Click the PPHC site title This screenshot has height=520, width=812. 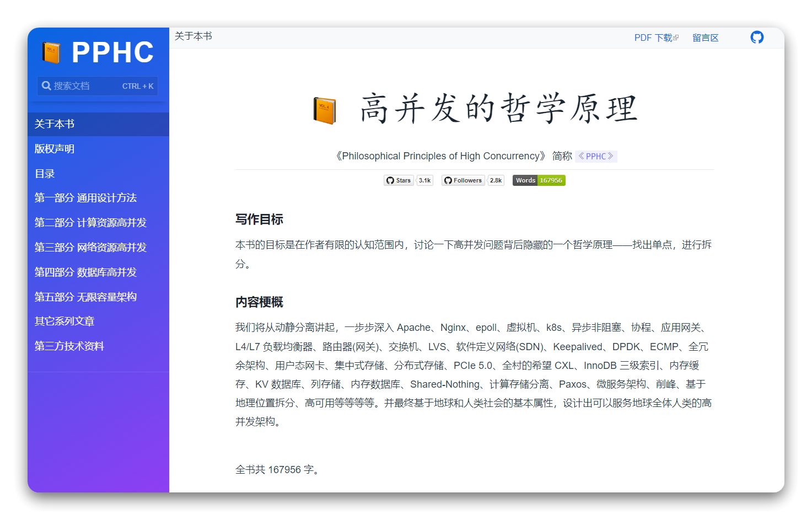113,52
